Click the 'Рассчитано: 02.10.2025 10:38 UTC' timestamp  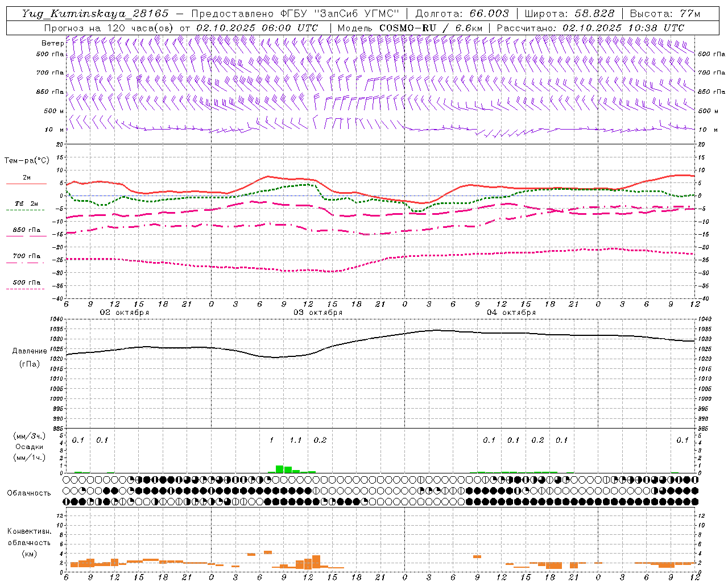pyautogui.click(x=590, y=28)
